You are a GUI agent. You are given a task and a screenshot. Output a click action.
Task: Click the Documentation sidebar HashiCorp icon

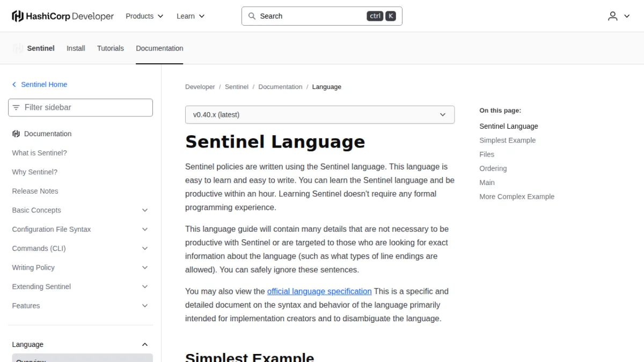pyautogui.click(x=16, y=134)
